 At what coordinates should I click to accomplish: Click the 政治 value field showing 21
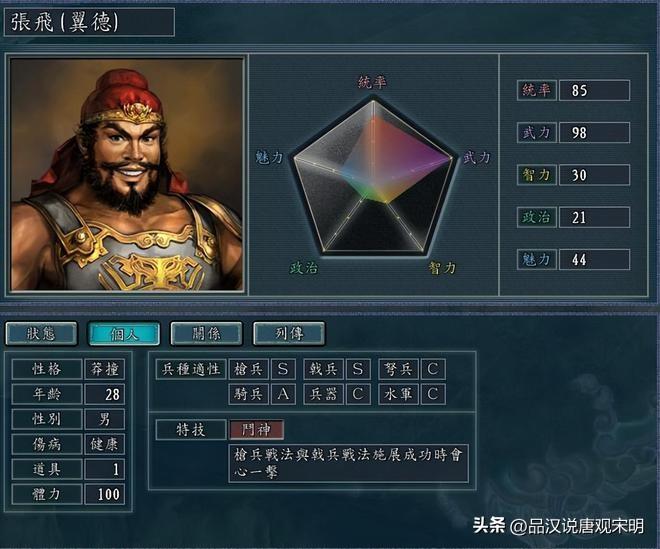[594, 217]
